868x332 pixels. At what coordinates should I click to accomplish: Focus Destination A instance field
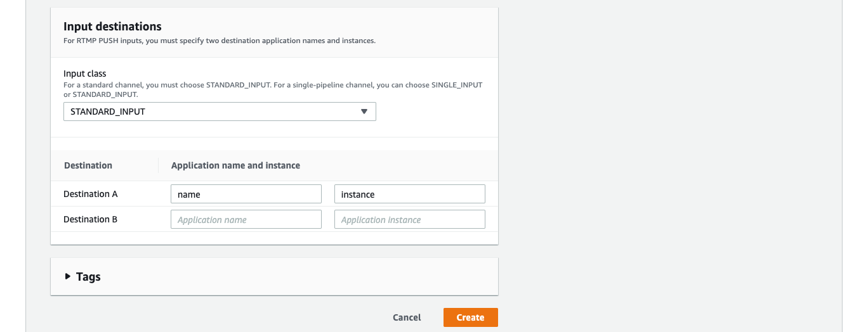click(410, 194)
